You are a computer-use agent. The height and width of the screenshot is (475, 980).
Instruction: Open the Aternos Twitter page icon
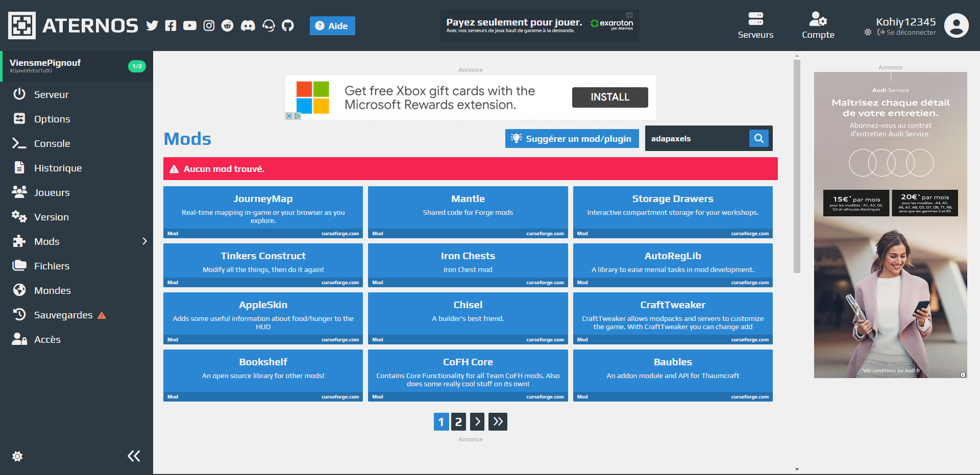click(152, 26)
